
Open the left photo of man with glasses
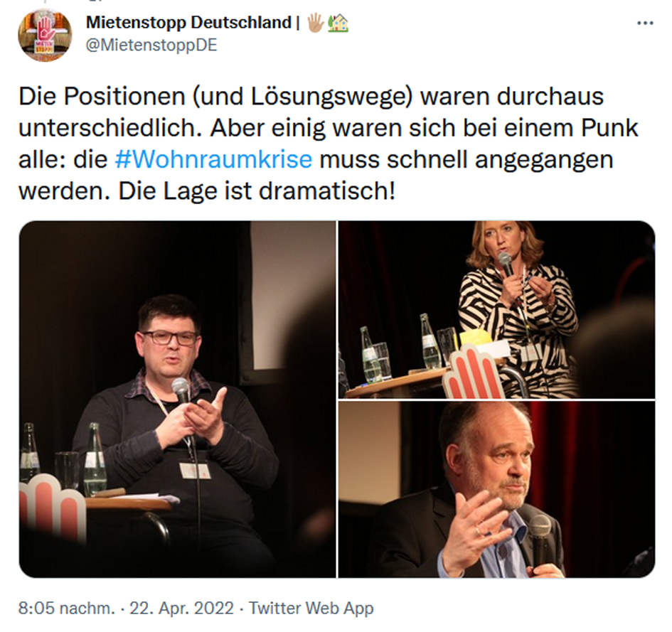click(x=178, y=399)
